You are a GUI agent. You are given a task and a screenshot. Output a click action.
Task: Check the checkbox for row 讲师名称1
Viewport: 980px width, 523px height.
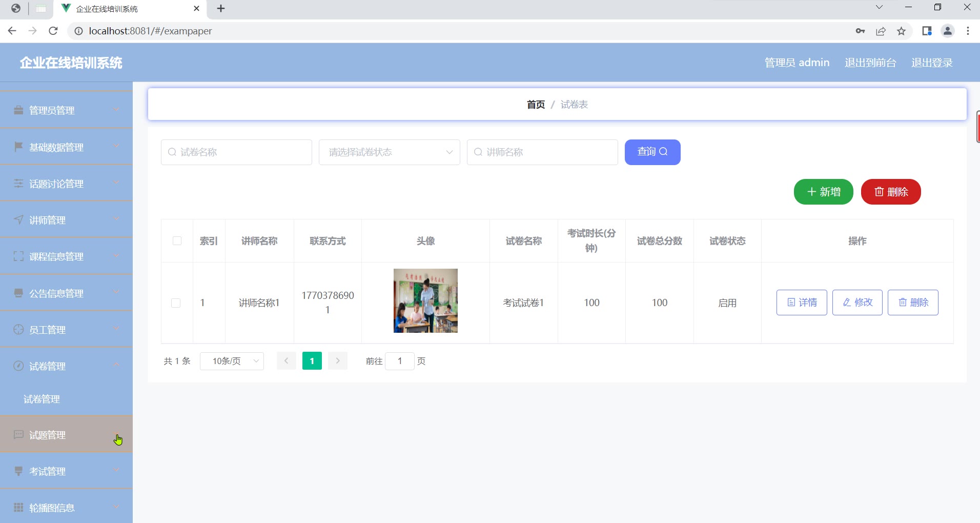pos(176,303)
